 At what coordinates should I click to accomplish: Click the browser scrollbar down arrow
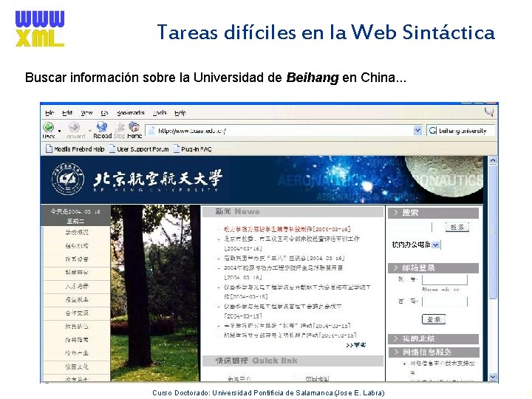click(x=493, y=377)
